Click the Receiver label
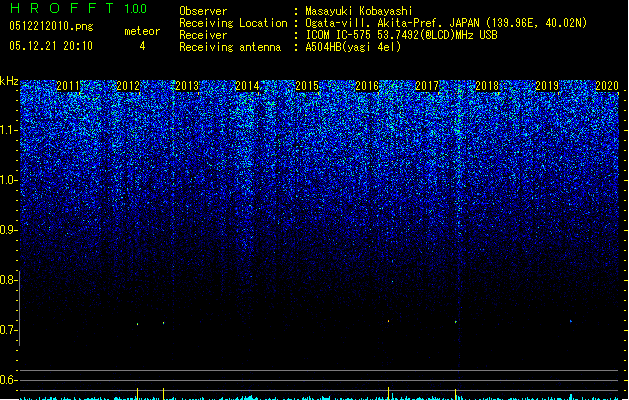The image size is (629, 400). tap(203, 35)
